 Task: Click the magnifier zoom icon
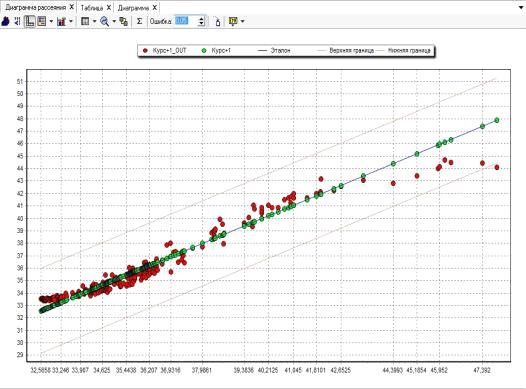105,21
